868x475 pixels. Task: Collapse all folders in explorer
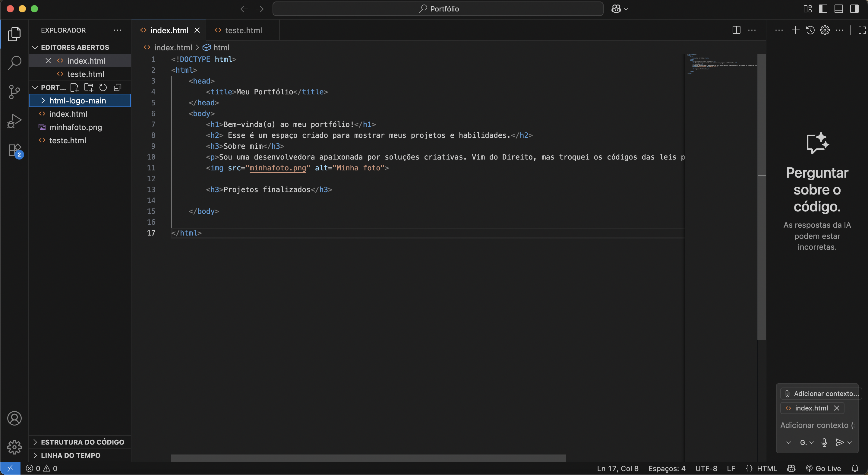(x=118, y=88)
